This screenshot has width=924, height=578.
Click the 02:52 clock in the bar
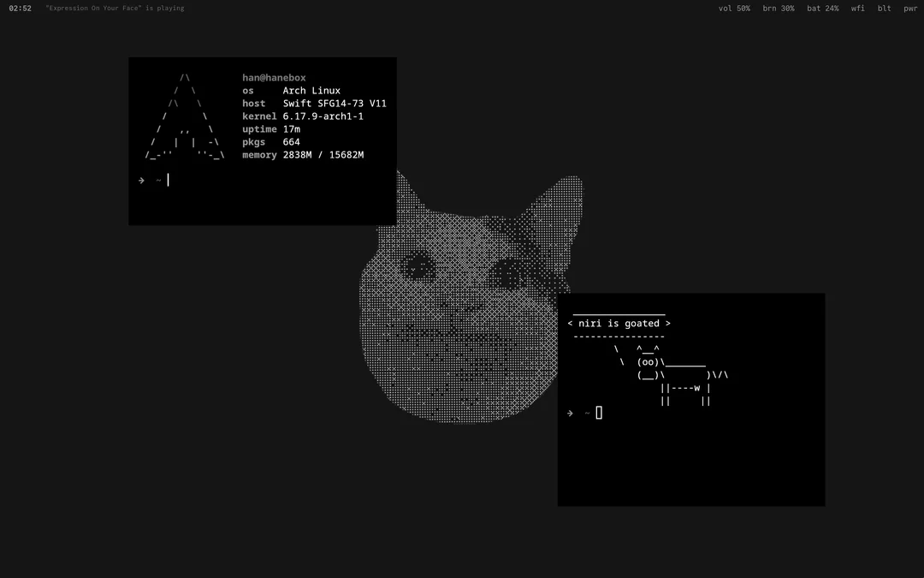tap(21, 9)
